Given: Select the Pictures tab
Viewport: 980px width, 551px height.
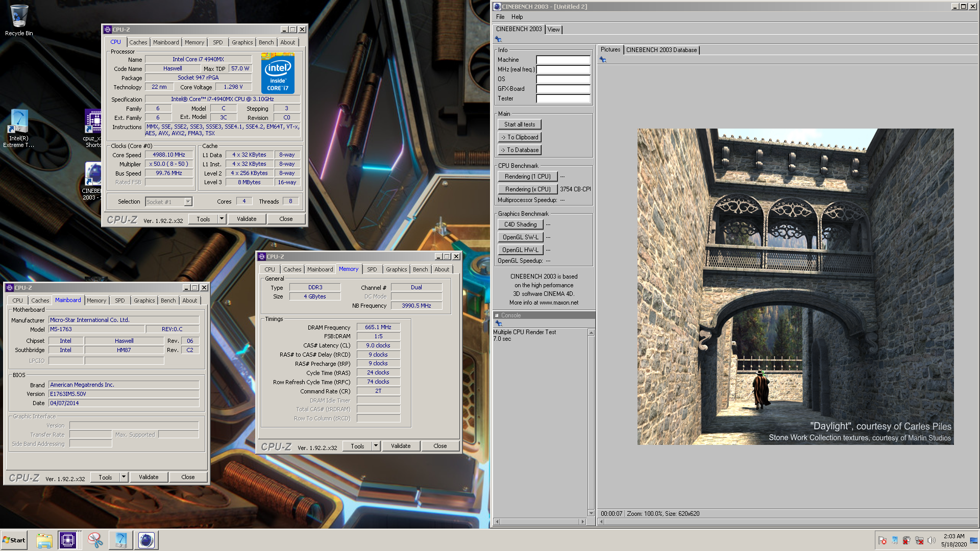Looking at the screenshot, I should [x=610, y=49].
